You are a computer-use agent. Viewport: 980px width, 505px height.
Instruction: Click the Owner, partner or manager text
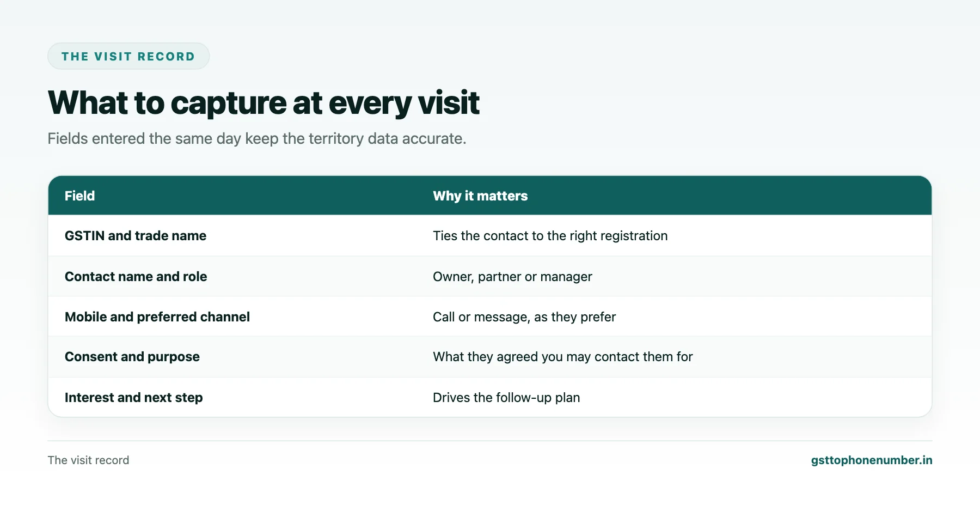coord(512,276)
